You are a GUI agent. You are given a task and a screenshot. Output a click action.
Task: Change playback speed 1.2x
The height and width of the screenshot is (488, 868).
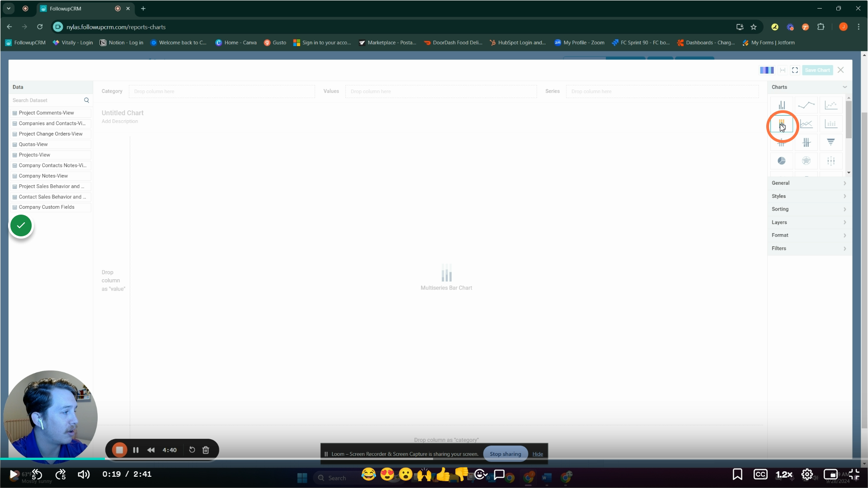tap(784, 474)
